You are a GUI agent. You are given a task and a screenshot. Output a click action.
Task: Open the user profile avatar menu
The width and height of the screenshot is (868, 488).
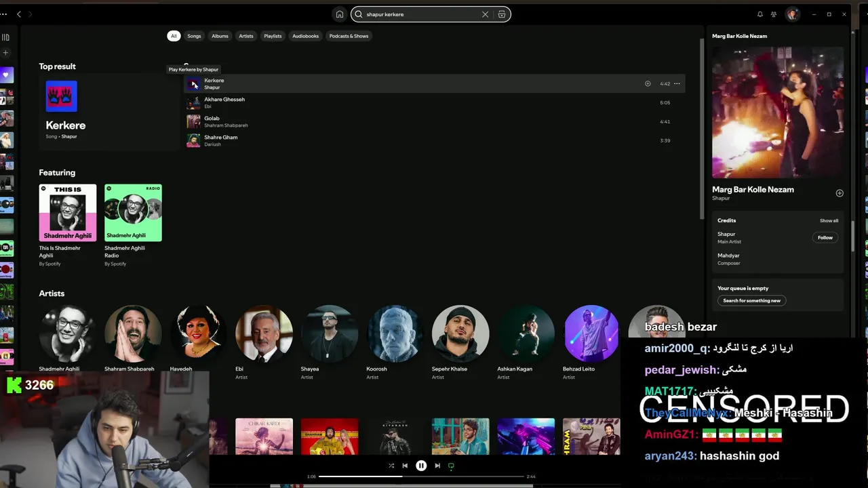pyautogui.click(x=792, y=14)
